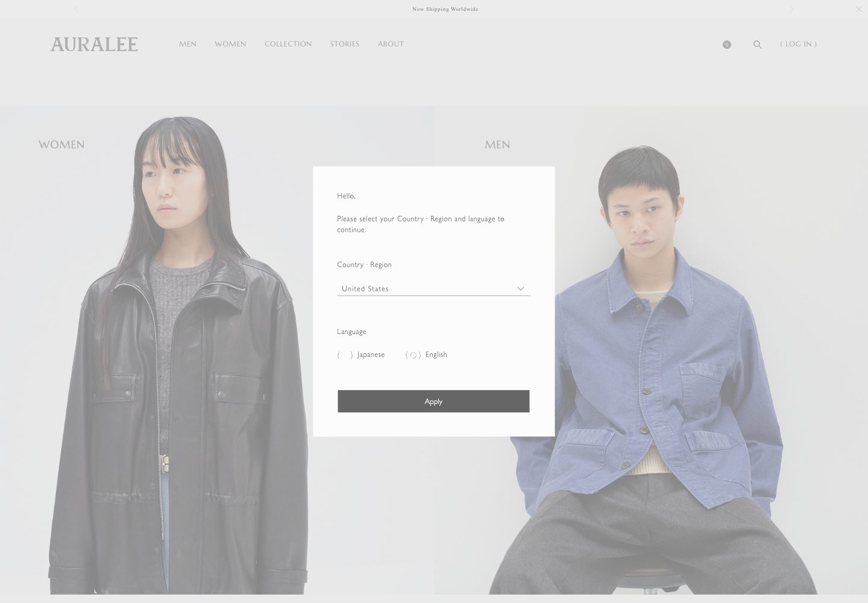Open the WOMEN category heading on hero
868x603 pixels.
coord(61,145)
